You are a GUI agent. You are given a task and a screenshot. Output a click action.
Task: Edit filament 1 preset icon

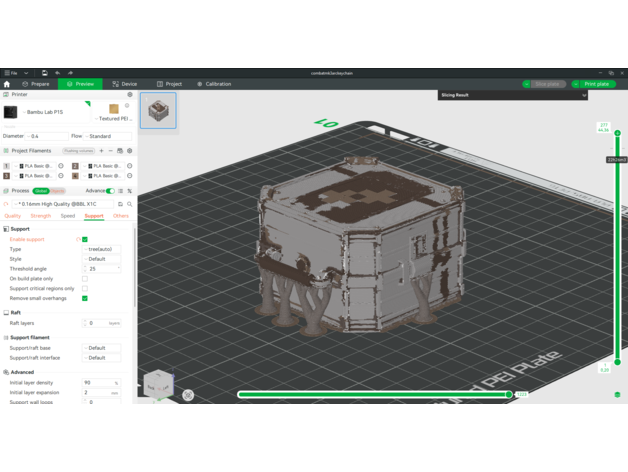click(61, 166)
